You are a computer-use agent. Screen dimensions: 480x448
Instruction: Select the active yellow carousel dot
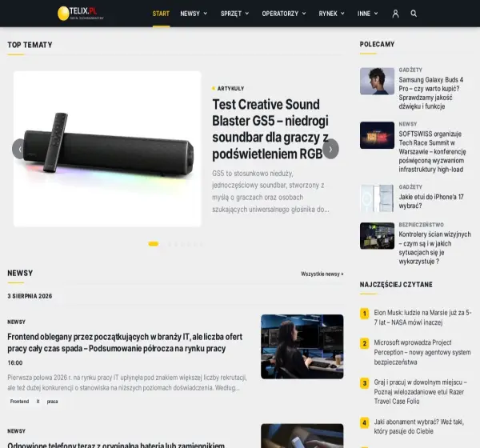(153, 244)
